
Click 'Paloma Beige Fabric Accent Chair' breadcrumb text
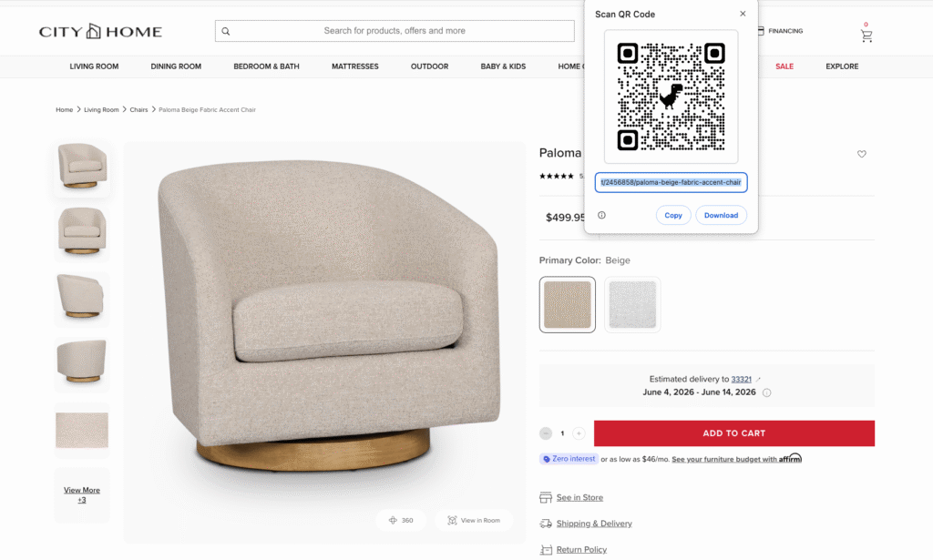tap(207, 110)
